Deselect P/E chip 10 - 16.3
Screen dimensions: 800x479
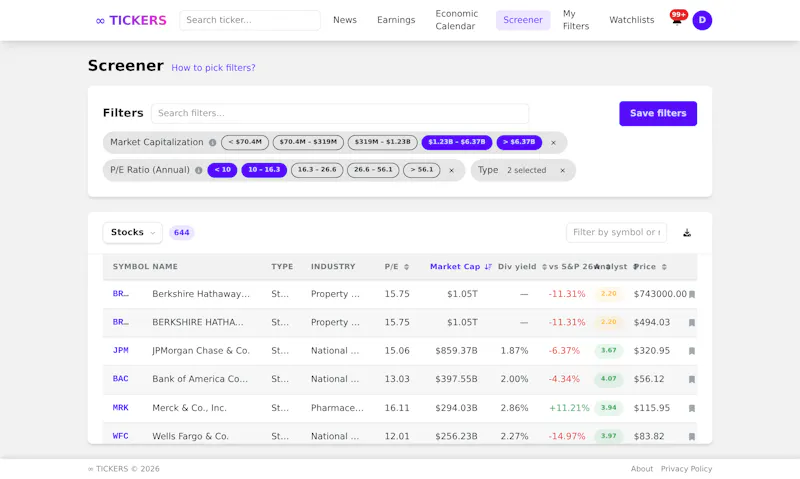264,170
